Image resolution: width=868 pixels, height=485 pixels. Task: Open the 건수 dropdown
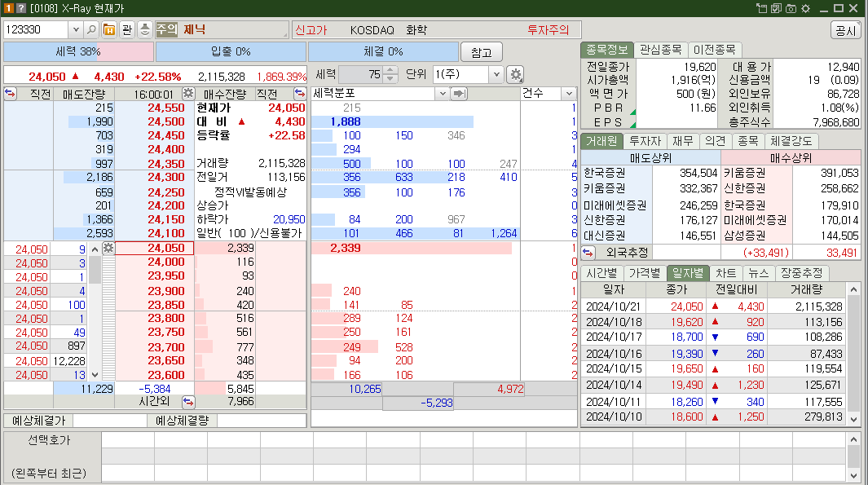pos(569,94)
